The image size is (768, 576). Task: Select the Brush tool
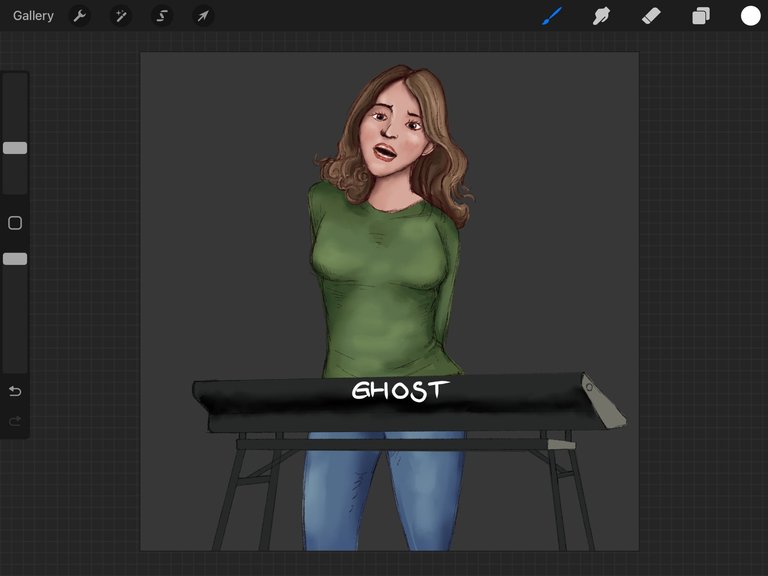click(x=552, y=16)
